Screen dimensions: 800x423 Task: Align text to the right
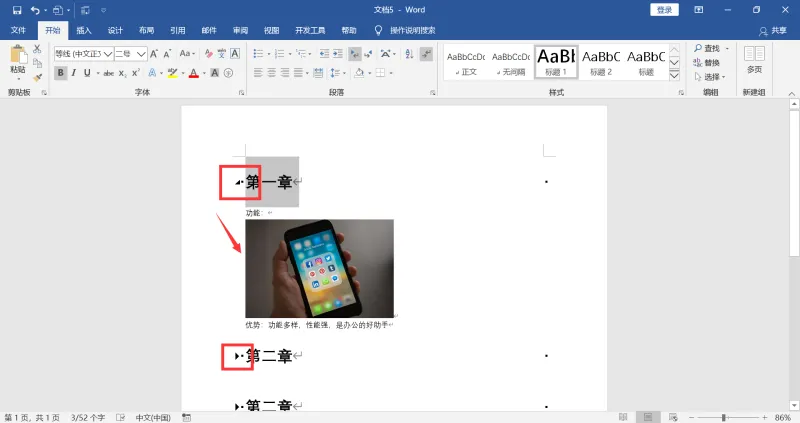(x=285, y=73)
